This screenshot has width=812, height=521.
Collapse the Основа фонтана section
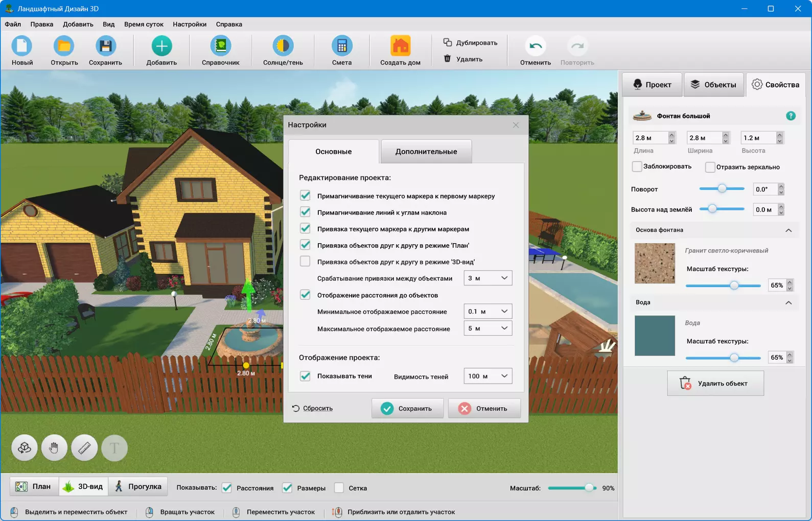point(788,230)
